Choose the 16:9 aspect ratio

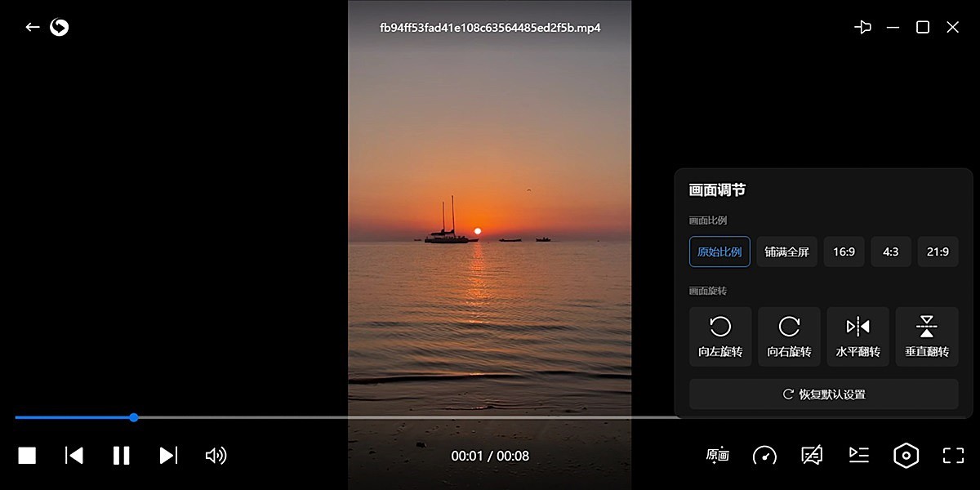click(844, 252)
